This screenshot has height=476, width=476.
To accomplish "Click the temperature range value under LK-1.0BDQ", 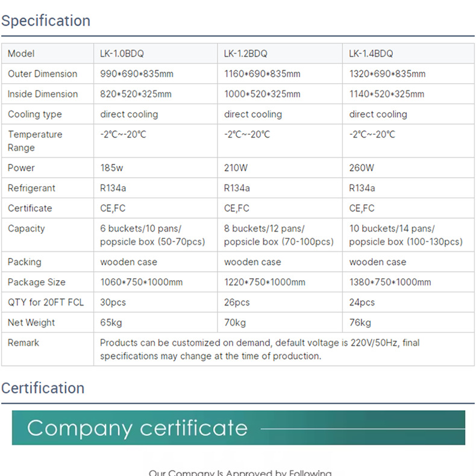I will coord(124,134).
